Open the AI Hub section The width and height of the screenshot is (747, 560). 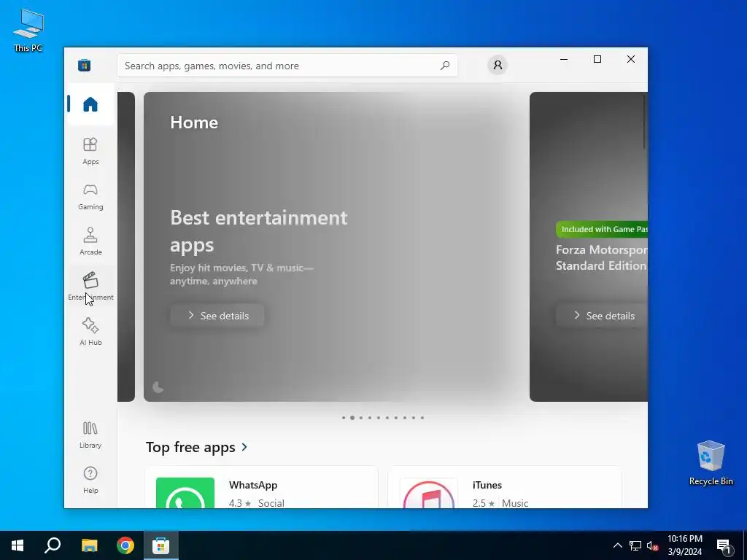tap(90, 332)
